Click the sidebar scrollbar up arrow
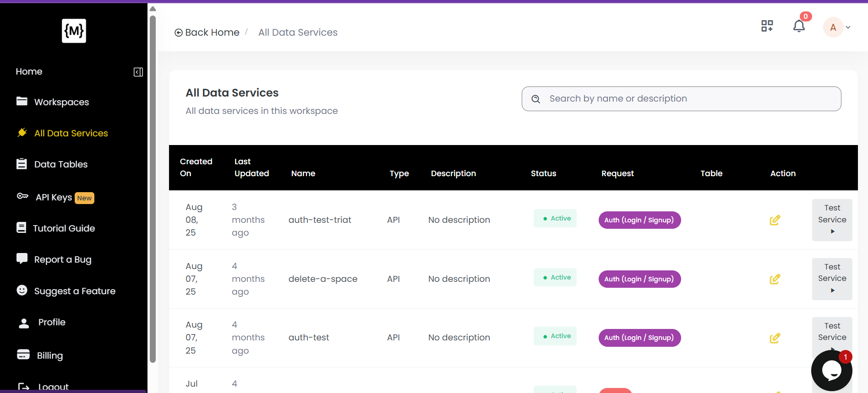The width and height of the screenshot is (868, 393). point(153,9)
